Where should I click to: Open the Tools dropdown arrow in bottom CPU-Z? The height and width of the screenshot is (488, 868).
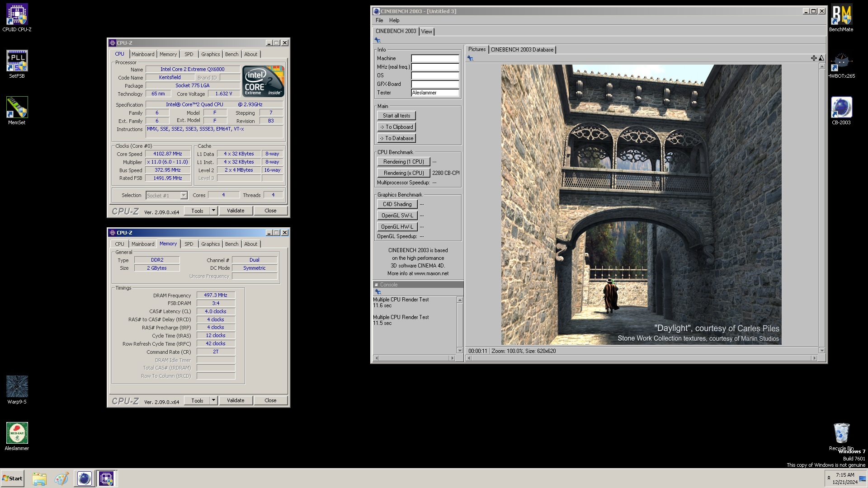(213, 400)
